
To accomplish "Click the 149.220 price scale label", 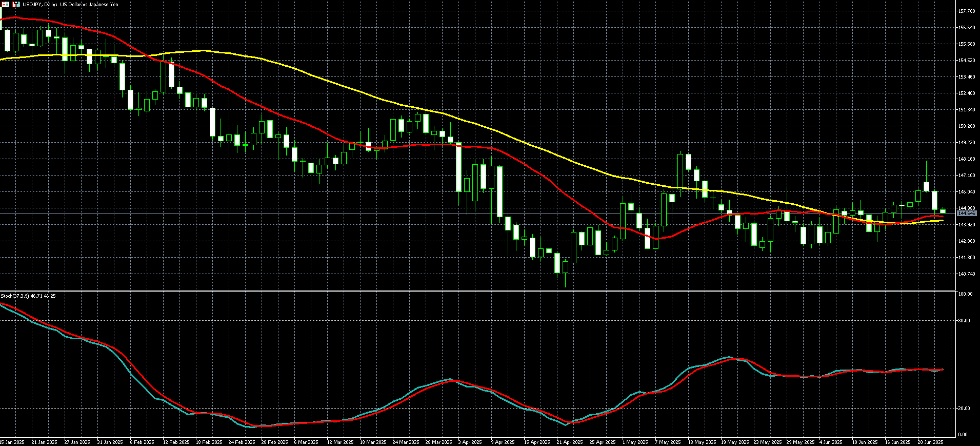I will pos(966,143).
